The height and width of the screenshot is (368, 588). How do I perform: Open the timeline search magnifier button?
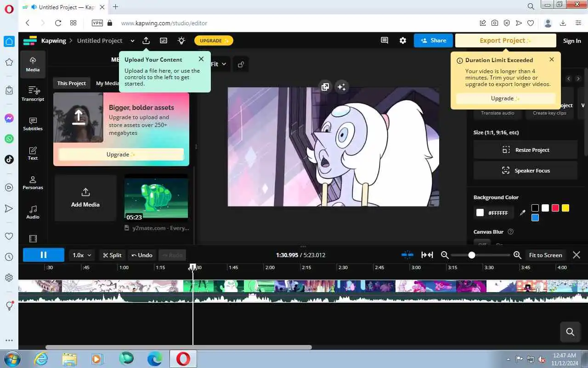tap(570, 332)
